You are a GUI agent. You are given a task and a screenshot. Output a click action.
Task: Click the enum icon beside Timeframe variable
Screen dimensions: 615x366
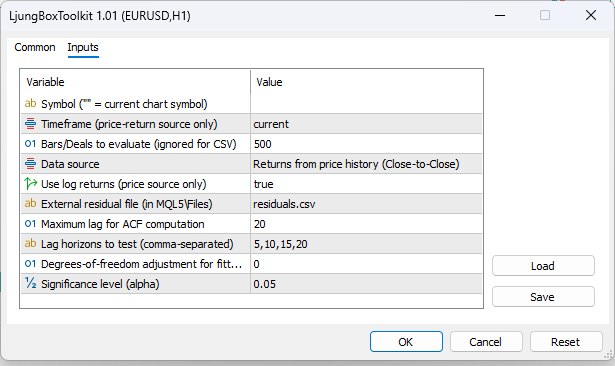30,124
